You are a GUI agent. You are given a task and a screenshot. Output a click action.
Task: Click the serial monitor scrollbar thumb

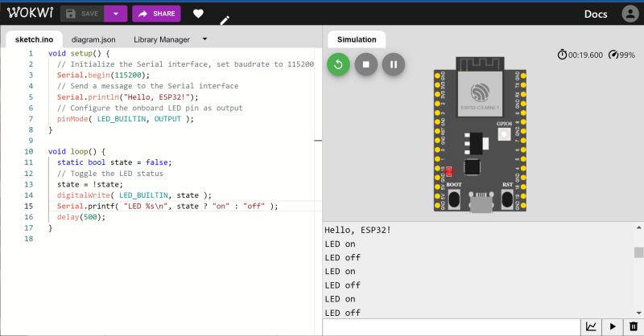tap(638, 252)
